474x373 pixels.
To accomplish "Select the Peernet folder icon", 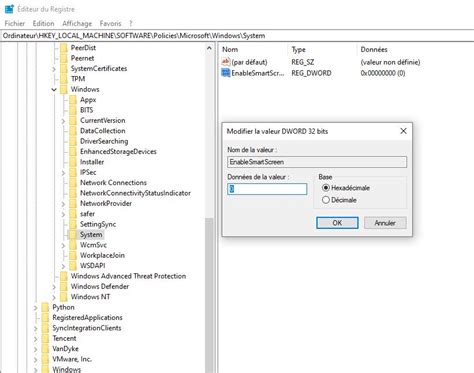I will click(x=64, y=58).
